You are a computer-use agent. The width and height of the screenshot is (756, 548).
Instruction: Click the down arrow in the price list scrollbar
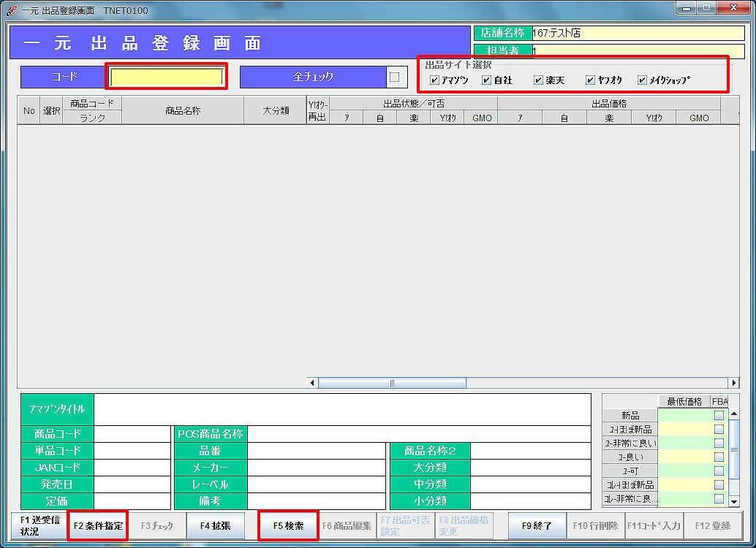734,500
